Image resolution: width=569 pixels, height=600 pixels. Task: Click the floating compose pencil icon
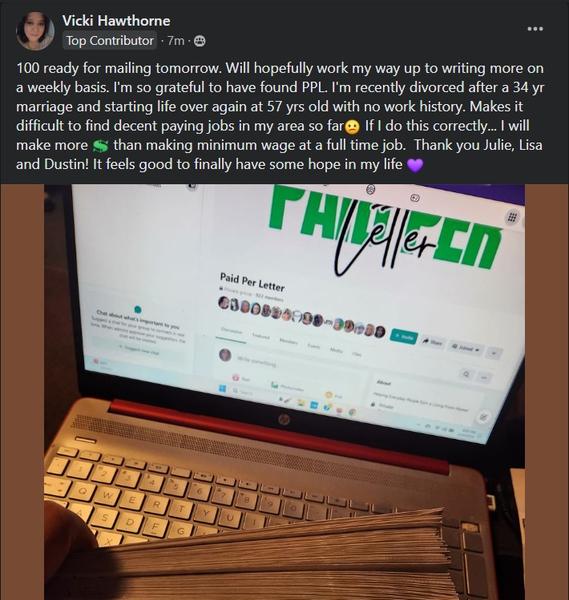(x=483, y=417)
